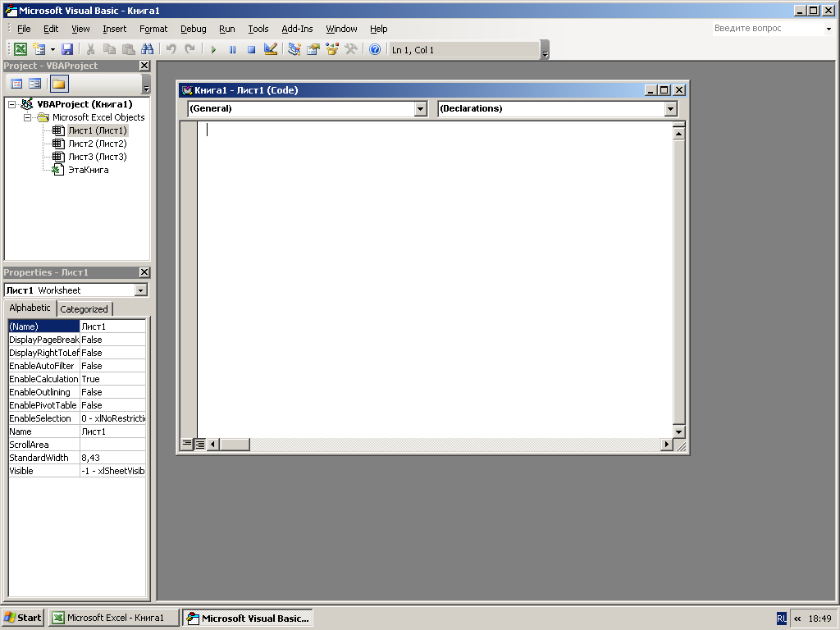The width and height of the screenshot is (840, 630).
Task: Open the Лист1 Worksheet object dropdown in Properties
Action: pyautogui.click(x=141, y=290)
